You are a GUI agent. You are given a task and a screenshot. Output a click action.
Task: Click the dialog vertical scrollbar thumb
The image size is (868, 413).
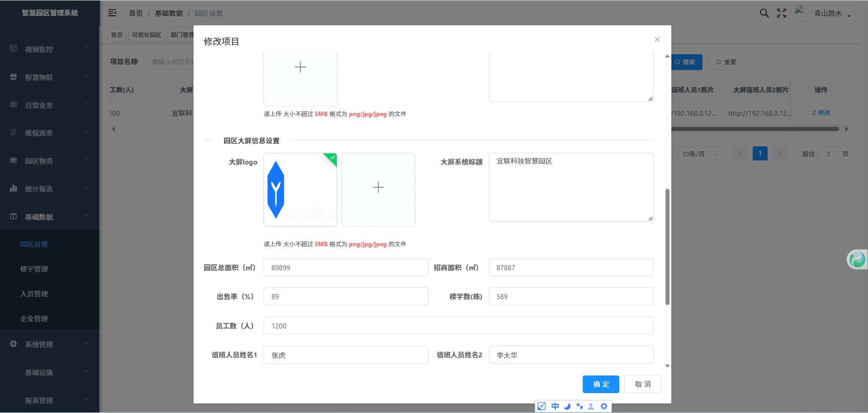tap(667, 247)
